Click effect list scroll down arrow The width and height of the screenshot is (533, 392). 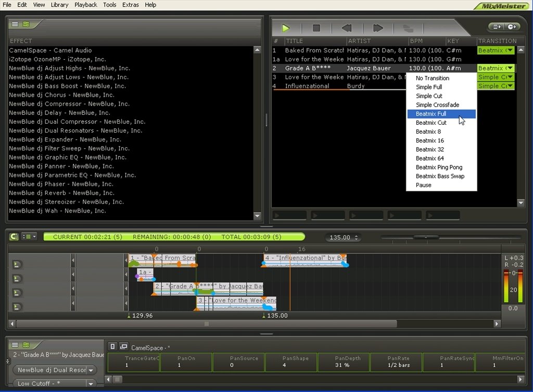(257, 216)
